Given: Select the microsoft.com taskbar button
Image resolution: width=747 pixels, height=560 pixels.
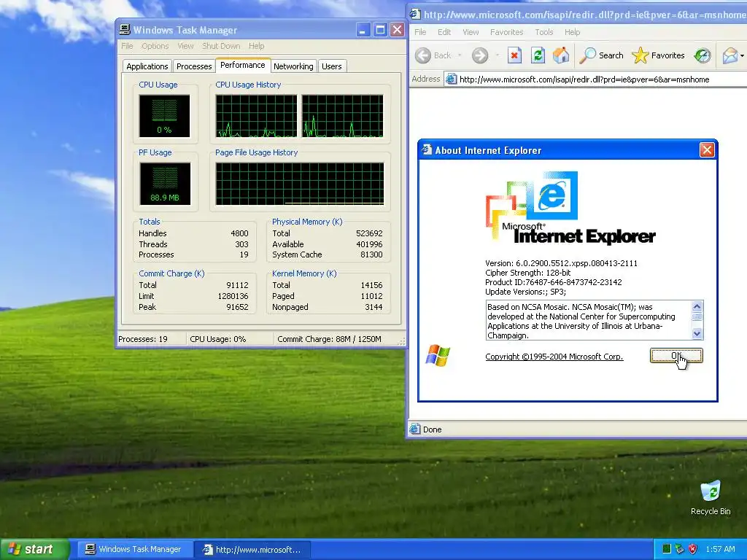Looking at the screenshot, I should pos(252,549).
